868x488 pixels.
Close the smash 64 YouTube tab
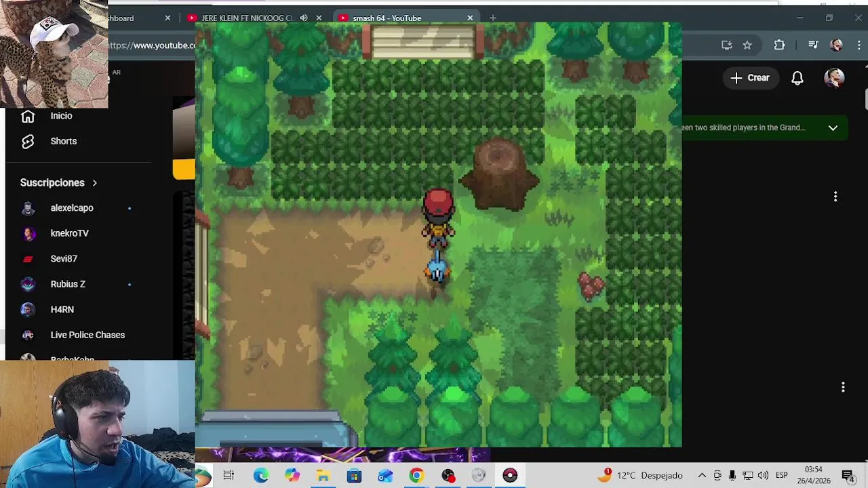tap(470, 18)
